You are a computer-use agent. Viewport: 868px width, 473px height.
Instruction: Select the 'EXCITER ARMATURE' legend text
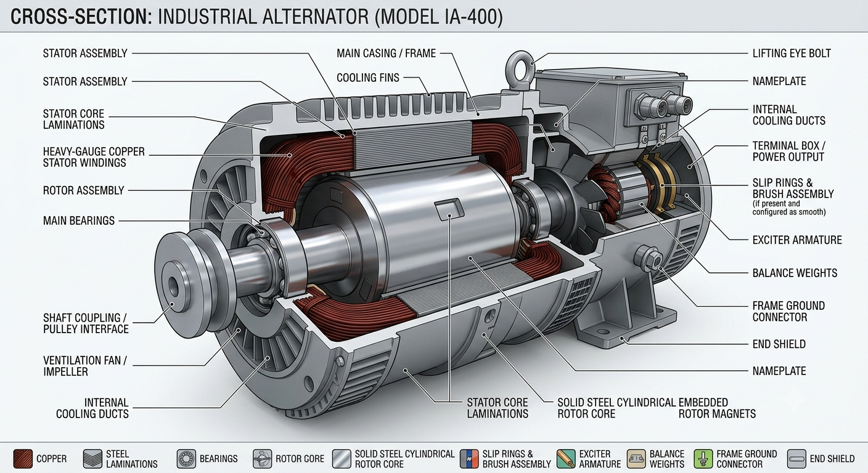600,459
